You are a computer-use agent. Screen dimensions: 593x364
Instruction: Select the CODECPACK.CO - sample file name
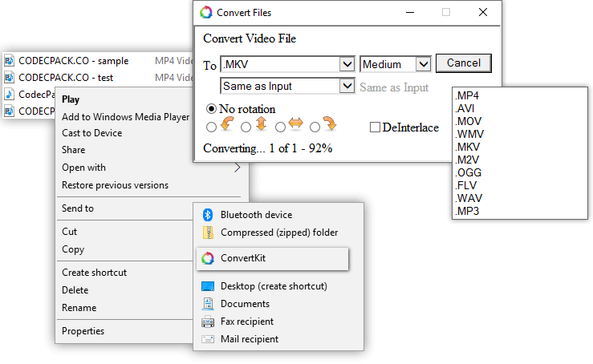[x=73, y=60]
